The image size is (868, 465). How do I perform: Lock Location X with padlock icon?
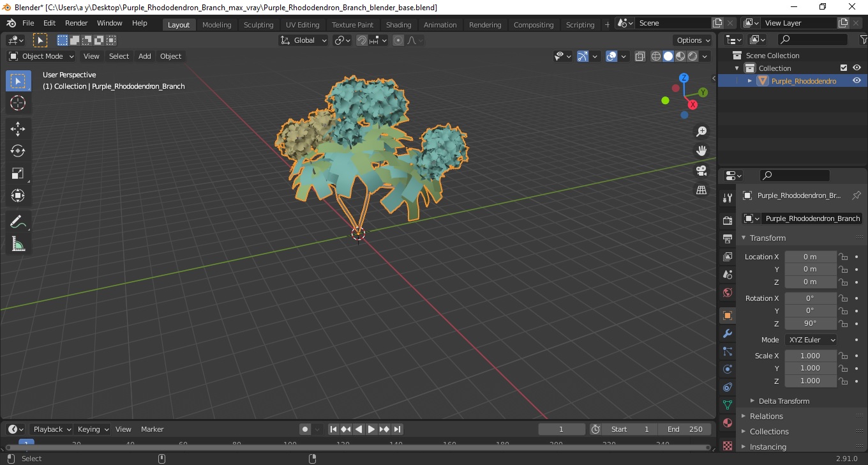(x=843, y=257)
